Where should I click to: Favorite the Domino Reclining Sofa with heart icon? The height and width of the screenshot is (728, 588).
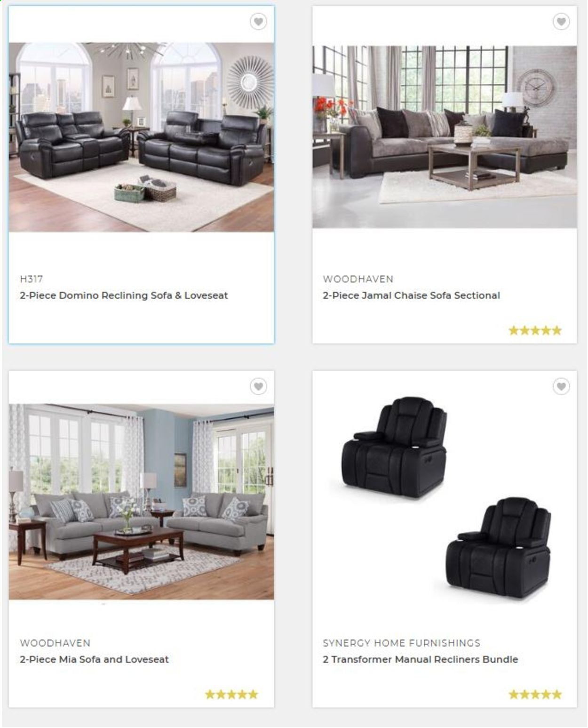point(258,22)
